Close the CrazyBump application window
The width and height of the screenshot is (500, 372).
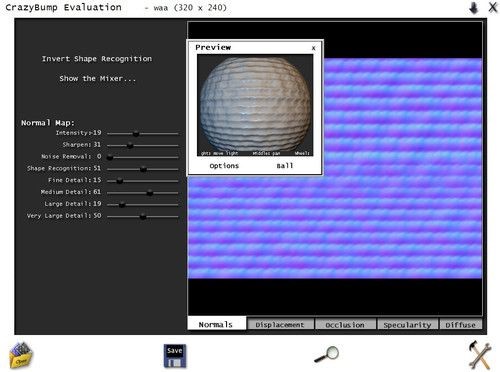[x=493, y=7]
